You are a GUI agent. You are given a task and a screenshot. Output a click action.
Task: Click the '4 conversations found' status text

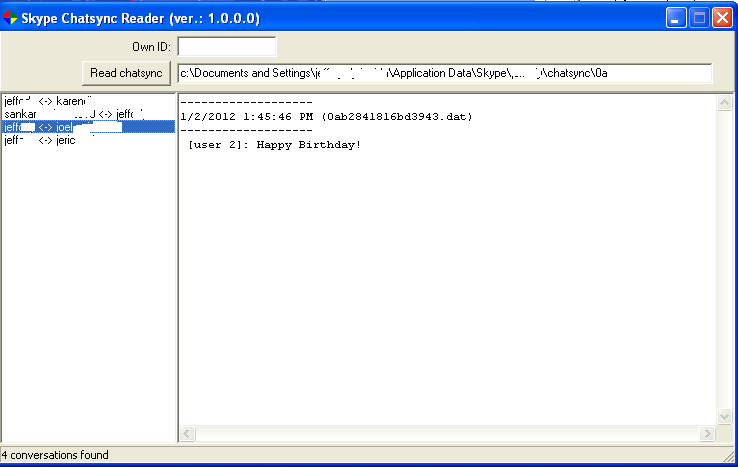tap(55, 455)
